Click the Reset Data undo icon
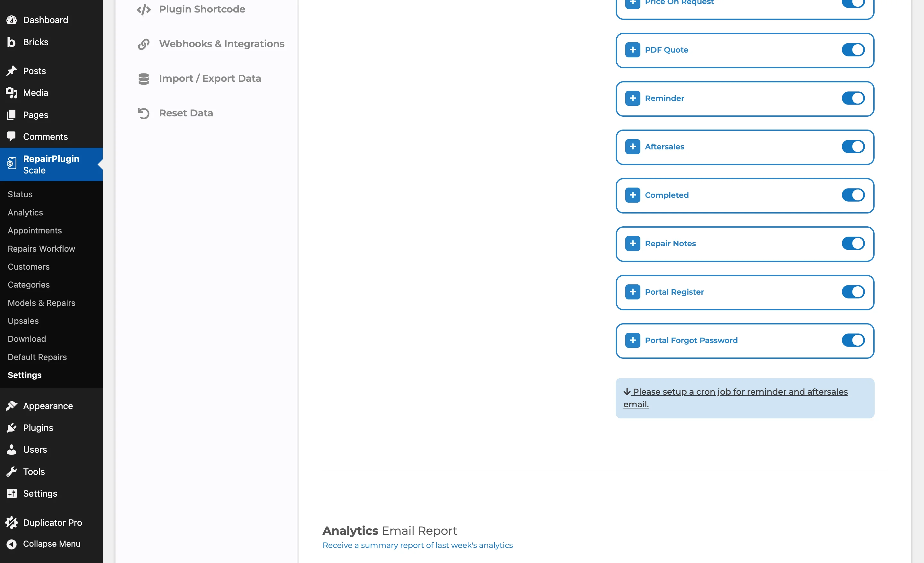The height and width of the screenshot is (563, 924). click(144, 113)
